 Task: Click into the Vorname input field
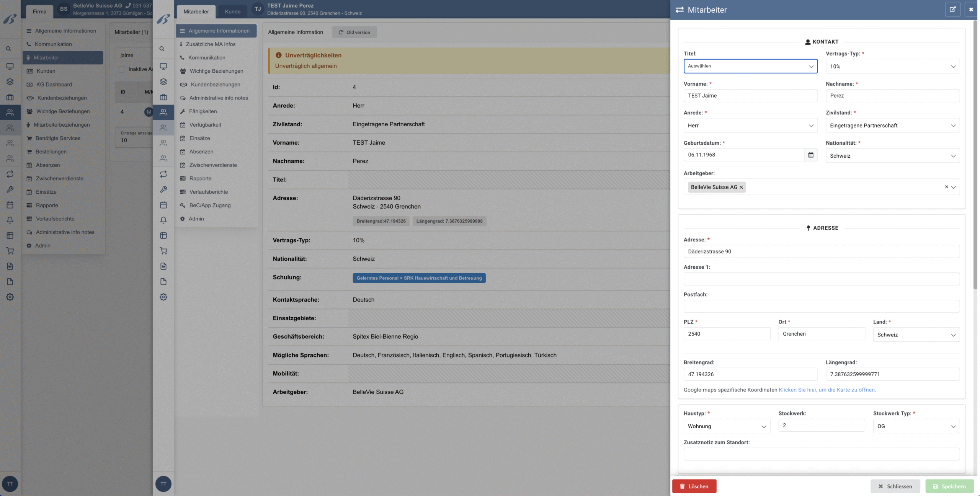tap(750, 96)
